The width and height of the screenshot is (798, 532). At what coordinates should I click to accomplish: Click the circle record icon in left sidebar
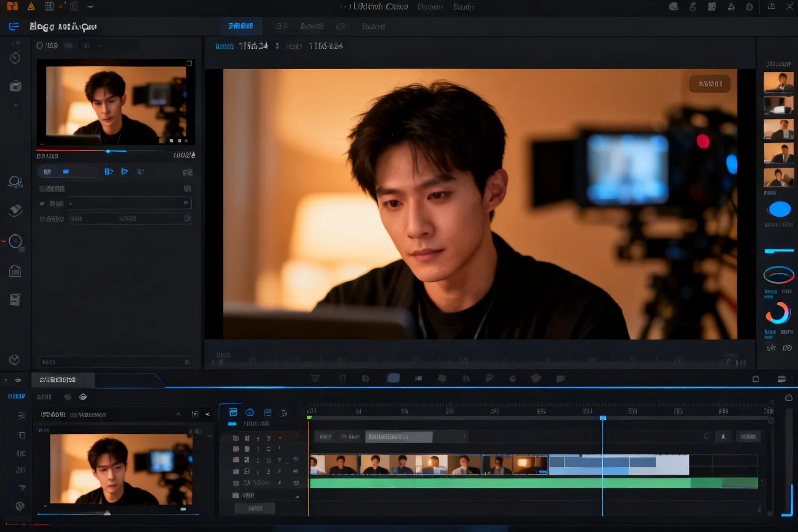(16, 241)
